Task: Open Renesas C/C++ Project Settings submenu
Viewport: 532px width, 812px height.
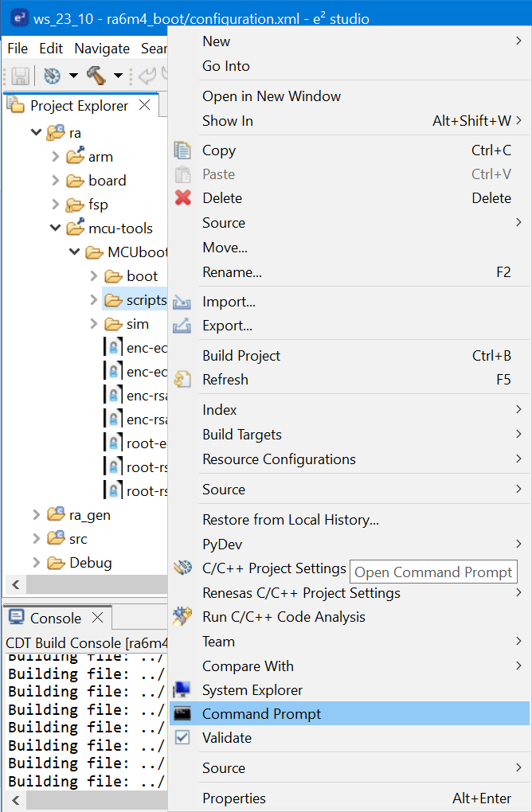Action: pos(350,593)
